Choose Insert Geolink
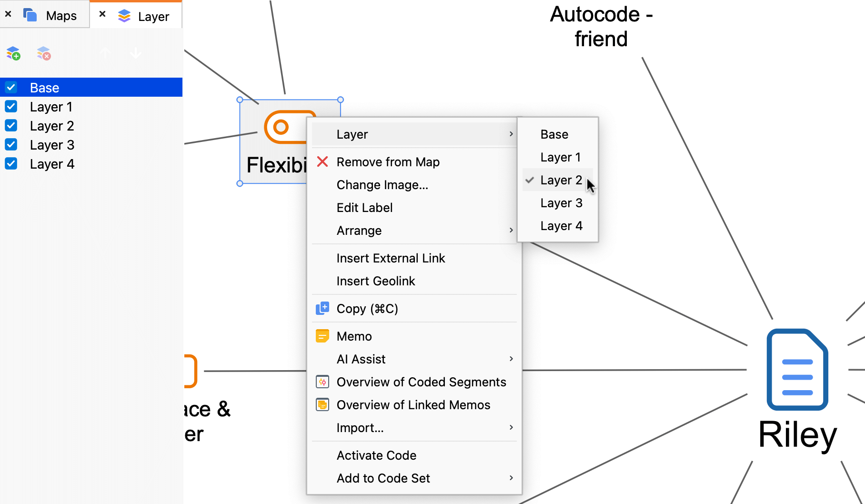Screen dimensions: 865x504 point(414,281)
